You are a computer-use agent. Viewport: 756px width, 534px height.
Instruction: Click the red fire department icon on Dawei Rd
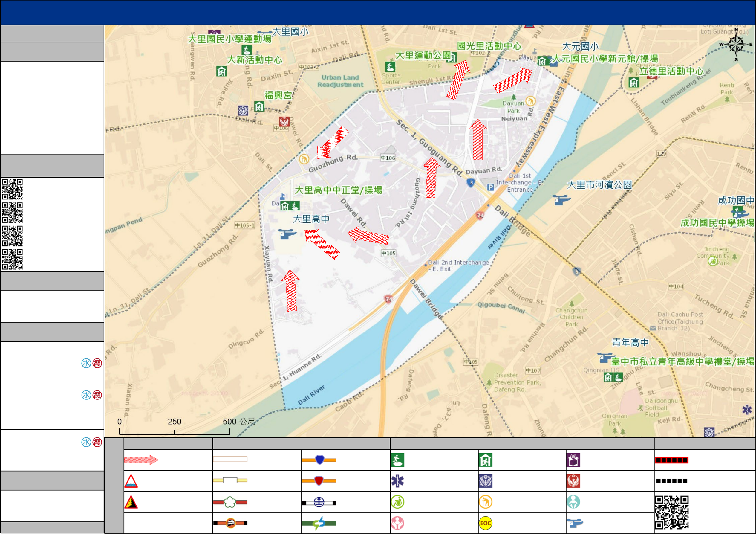click(x=284, y=122)
